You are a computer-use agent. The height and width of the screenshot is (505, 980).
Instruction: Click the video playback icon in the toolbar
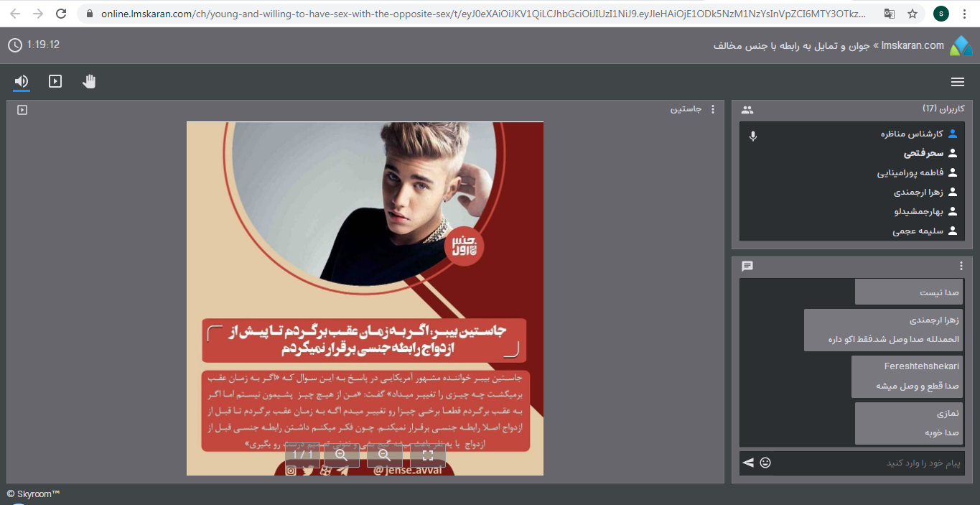pos(55,81)
